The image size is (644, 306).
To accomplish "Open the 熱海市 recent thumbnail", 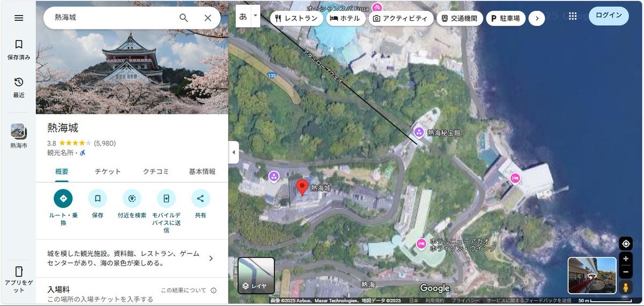I will (18, 136).
